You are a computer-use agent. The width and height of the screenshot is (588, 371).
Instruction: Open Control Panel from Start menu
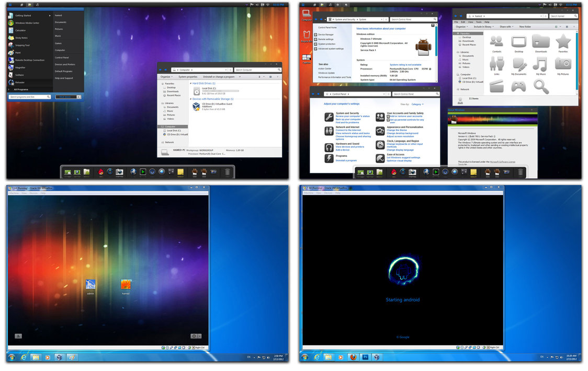pos(62,57)
